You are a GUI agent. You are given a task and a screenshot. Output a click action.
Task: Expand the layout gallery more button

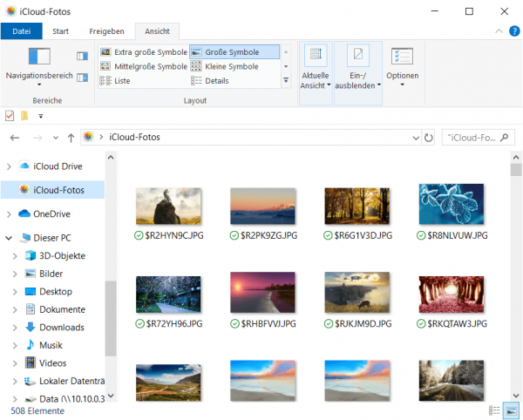(x=286, y=80)
